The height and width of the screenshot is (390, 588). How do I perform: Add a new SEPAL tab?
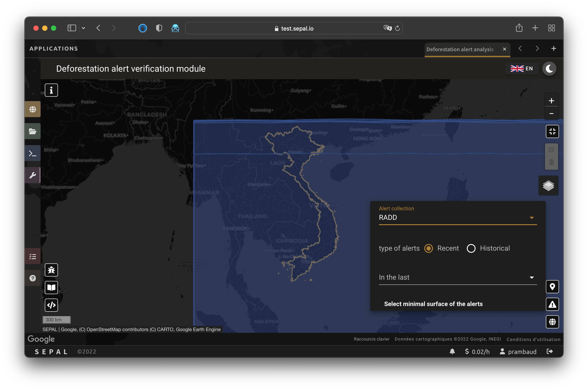click(554, 49)
